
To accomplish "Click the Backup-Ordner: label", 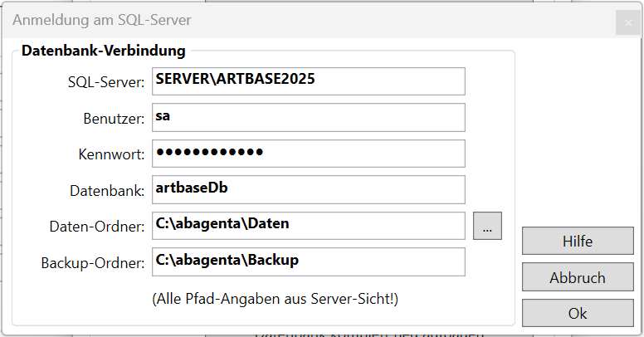I will (93, 262).
